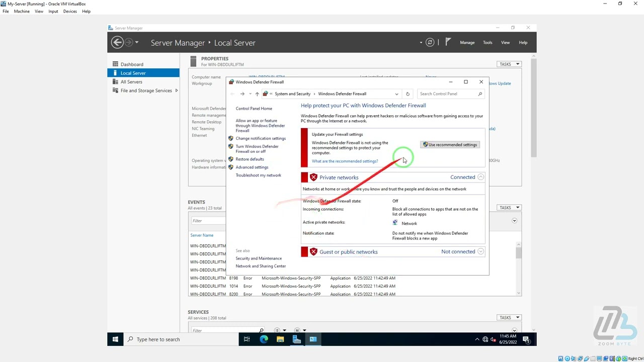Click the Server Manager back arrow button
This screenshot has height=362, width=644.
tap(117, 43)
